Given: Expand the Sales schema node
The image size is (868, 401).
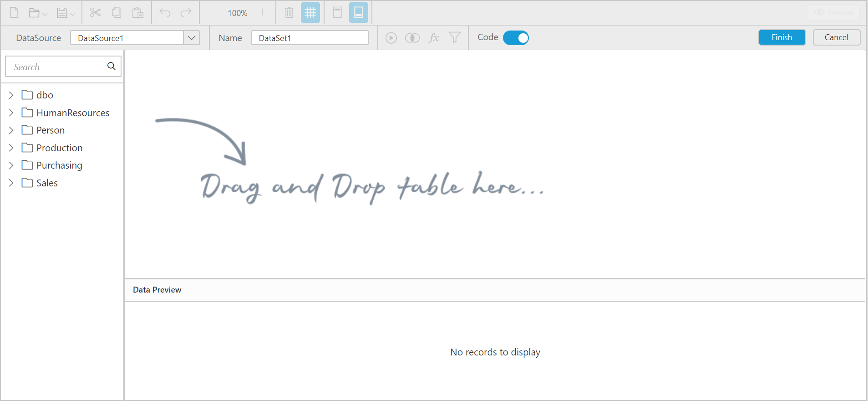Looking at the screenshot, I should click(11, 183).
